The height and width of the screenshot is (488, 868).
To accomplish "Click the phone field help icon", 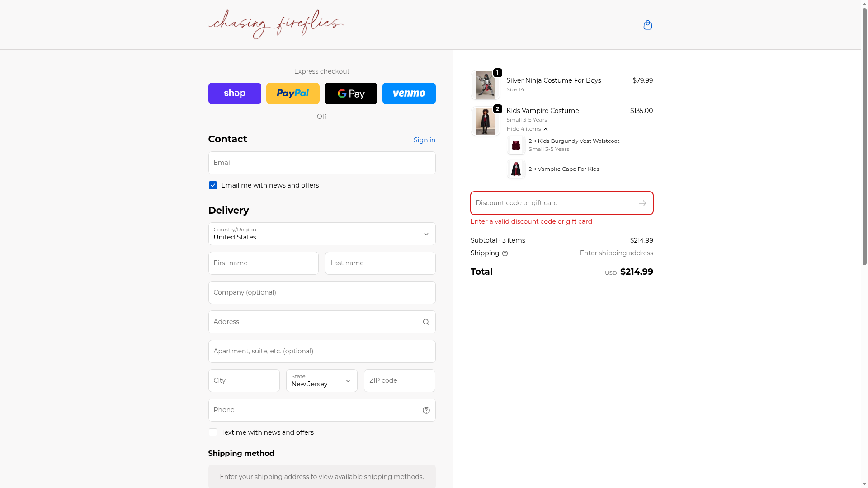I will point(426,410).
